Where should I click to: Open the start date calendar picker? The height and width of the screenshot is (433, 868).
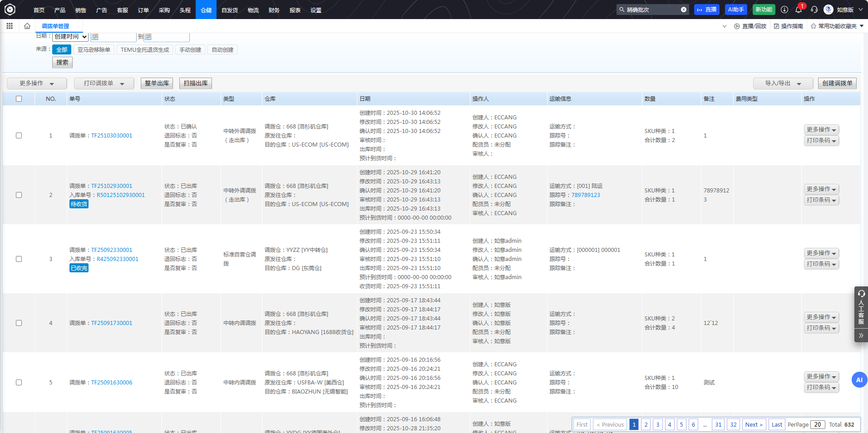[95, 37]
